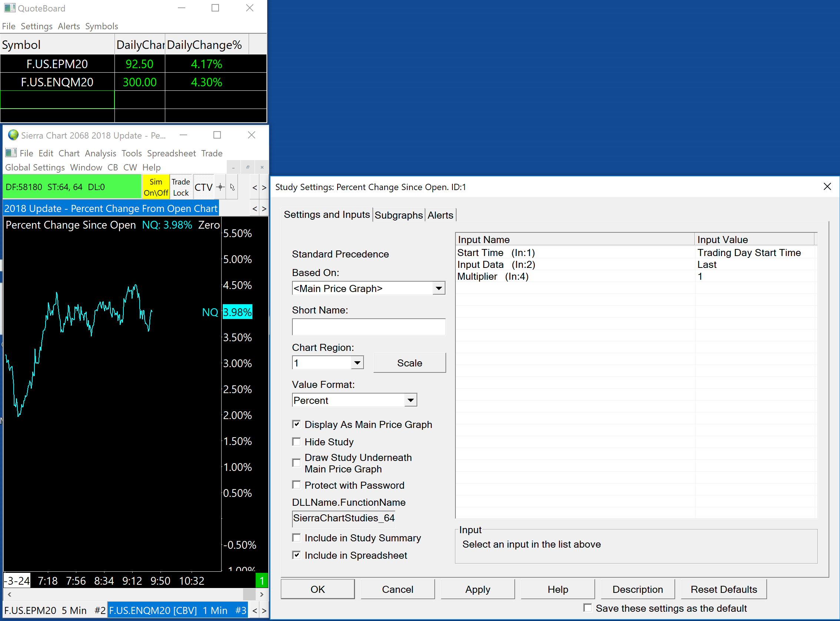The height and width of the screenshot is (621, 840).
Task: Click the QuoteBoard window app icon
Action: pyautogui.click(x=10, y=8)
